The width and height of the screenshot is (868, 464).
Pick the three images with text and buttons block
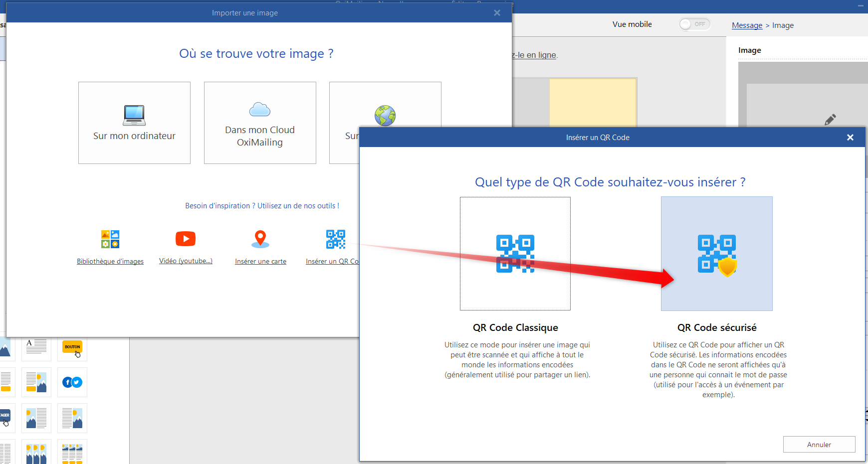[x=72, y=452]
